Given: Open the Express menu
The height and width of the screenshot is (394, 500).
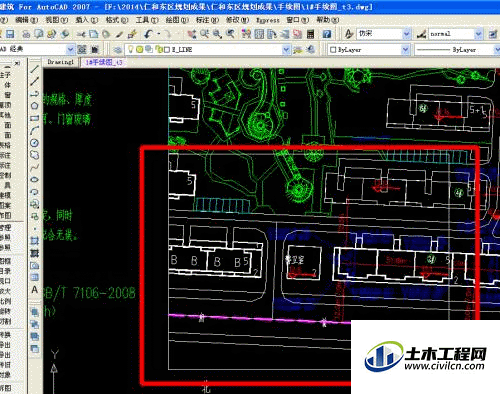Looking at the screenshot, I should 268,20.
